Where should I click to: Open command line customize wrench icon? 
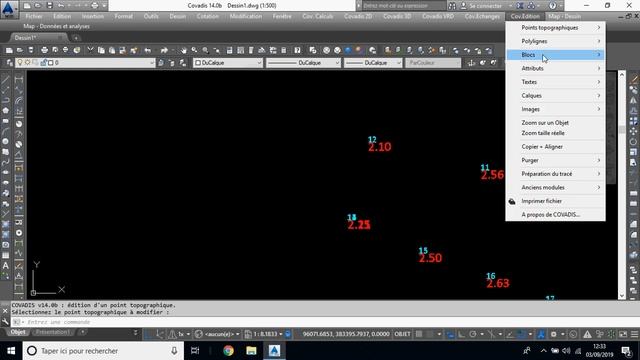5,322
